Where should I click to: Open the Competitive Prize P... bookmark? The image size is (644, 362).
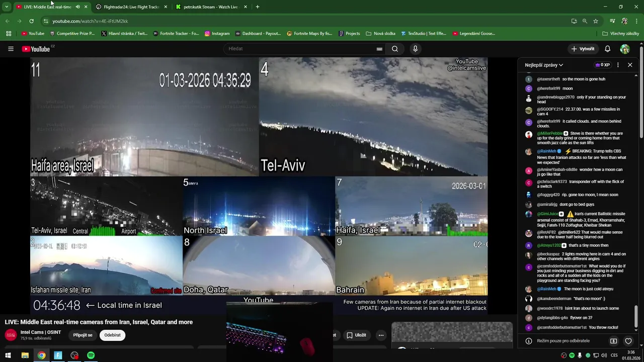pos(71,34)
